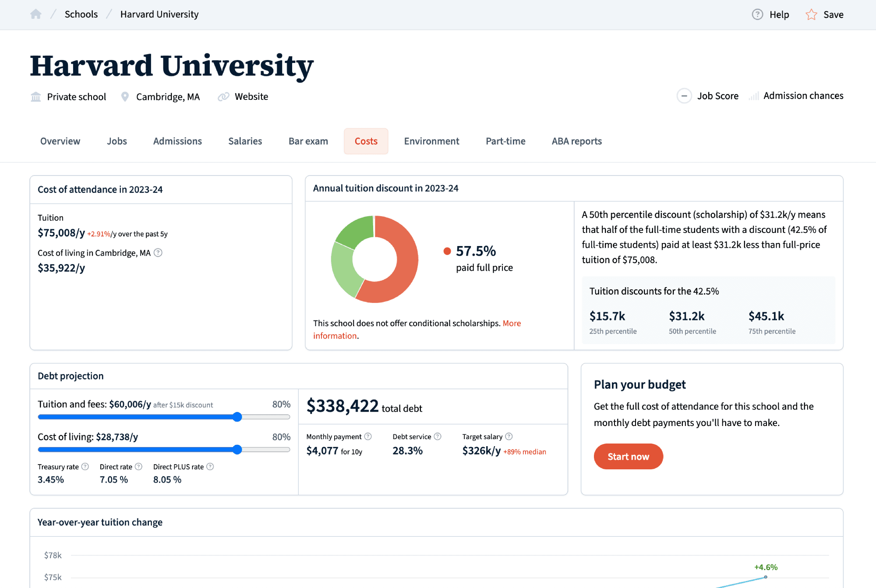Click the Save star icon
The width and height of the screenshot is (876, 588).
click(x=811, y=14)
